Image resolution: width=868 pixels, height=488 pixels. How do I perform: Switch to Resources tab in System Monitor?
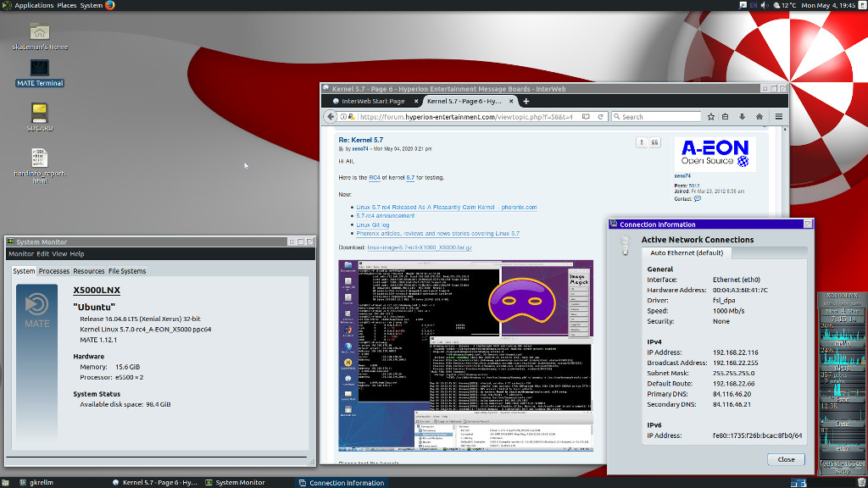coord(88,271)
